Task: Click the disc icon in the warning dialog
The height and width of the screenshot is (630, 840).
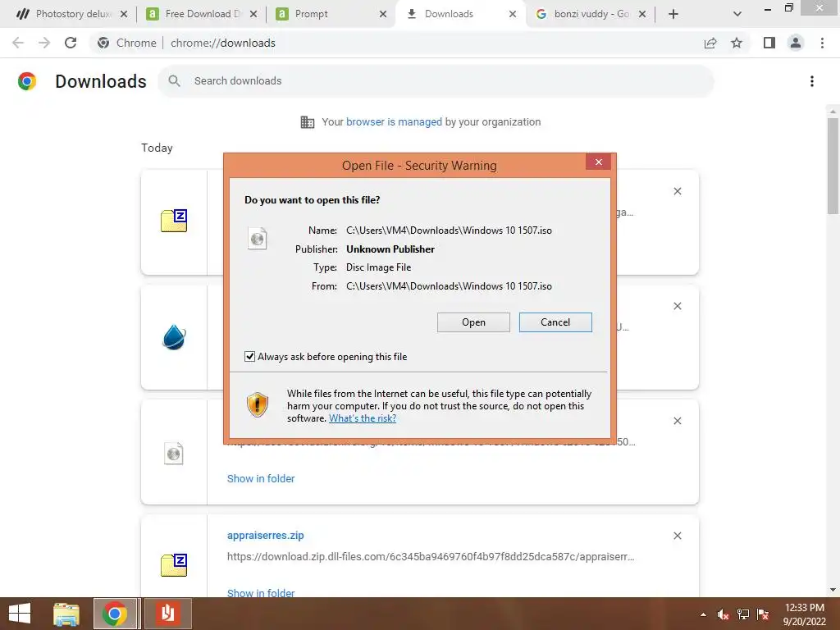Action: (x=257, y=239)
